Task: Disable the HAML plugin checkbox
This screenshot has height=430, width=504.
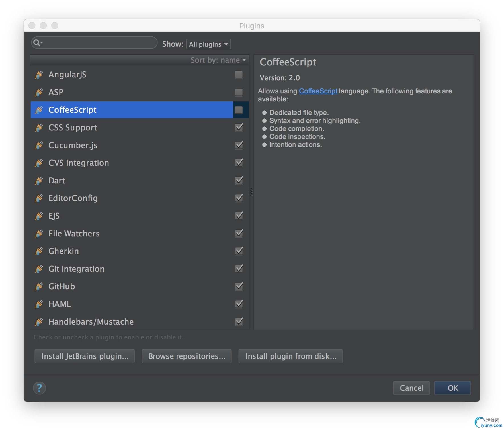Action: [239, 304]
